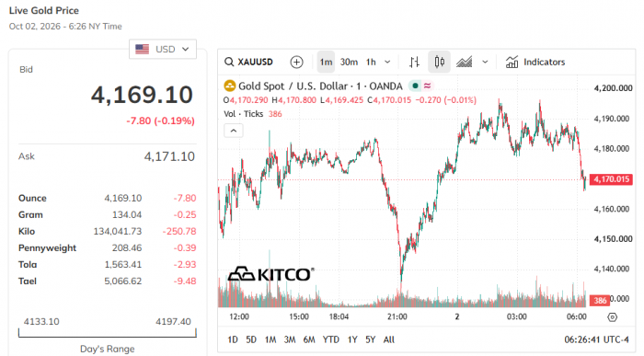Click the 4,200.000 price axis label
Viewport: 644px width, 356px height.
click(x=614, y=88)
